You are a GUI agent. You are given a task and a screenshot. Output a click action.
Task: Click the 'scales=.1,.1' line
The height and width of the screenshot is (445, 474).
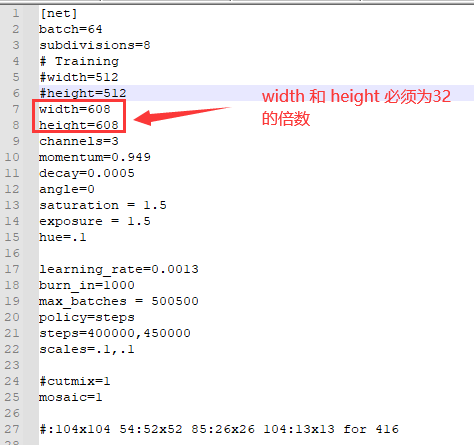click(87, 349)
